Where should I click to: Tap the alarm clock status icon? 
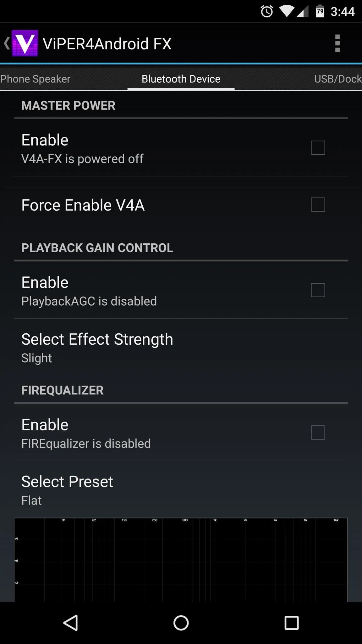[267, 12]
